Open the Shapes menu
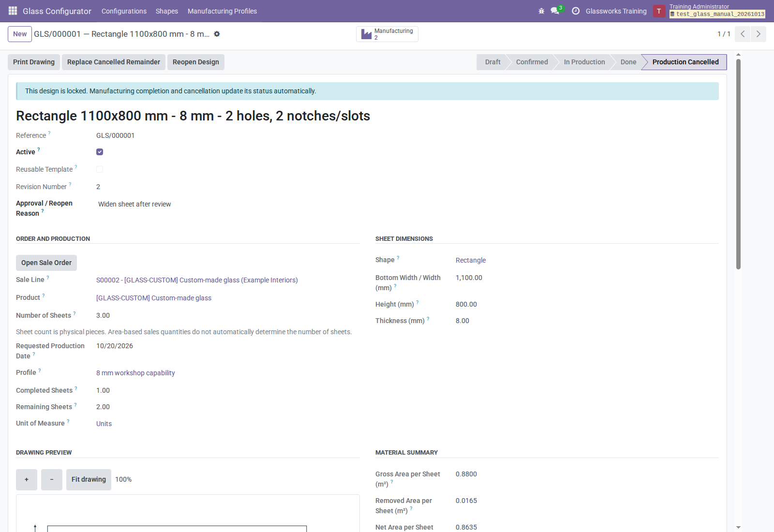This screenshot has width=774, height=532. click(167, 11)
